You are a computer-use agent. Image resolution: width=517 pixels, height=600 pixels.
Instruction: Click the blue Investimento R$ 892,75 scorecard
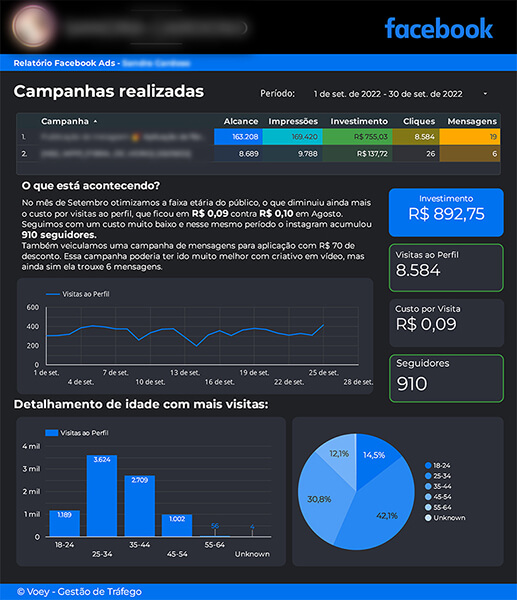tap(446, 212)
